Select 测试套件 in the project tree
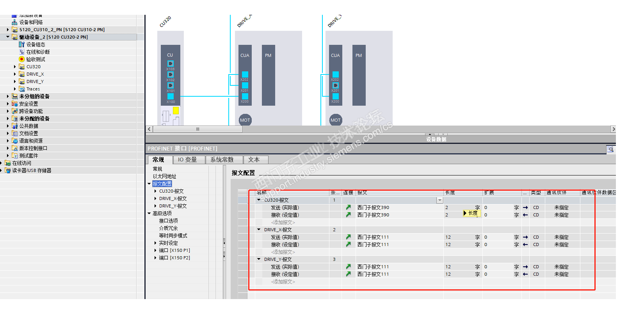The image size is (644, 310). coord(28,156)
